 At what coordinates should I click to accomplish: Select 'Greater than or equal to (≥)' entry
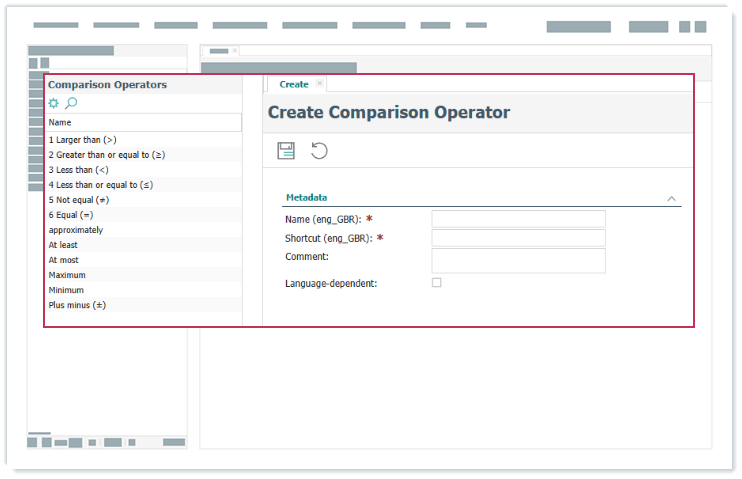pyautogui.click(x=107, y=155)
